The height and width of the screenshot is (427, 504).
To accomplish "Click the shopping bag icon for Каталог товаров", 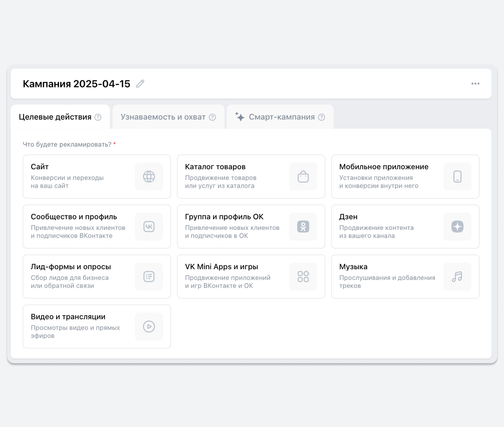I will pyautogui.click(x=303, y=176).
